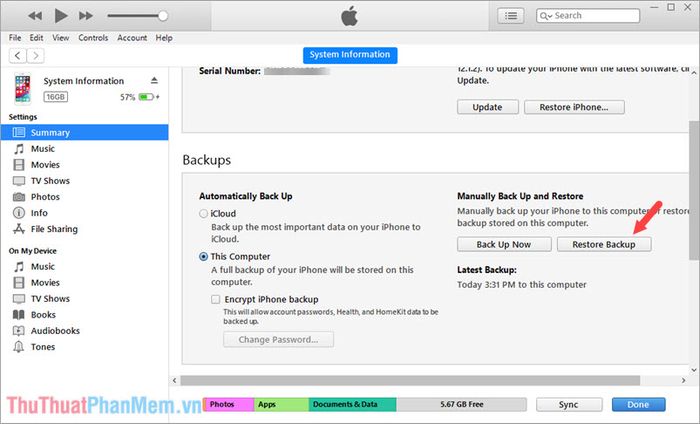
Task: Click the fast-forward playback button
Action: coord(86,16)
